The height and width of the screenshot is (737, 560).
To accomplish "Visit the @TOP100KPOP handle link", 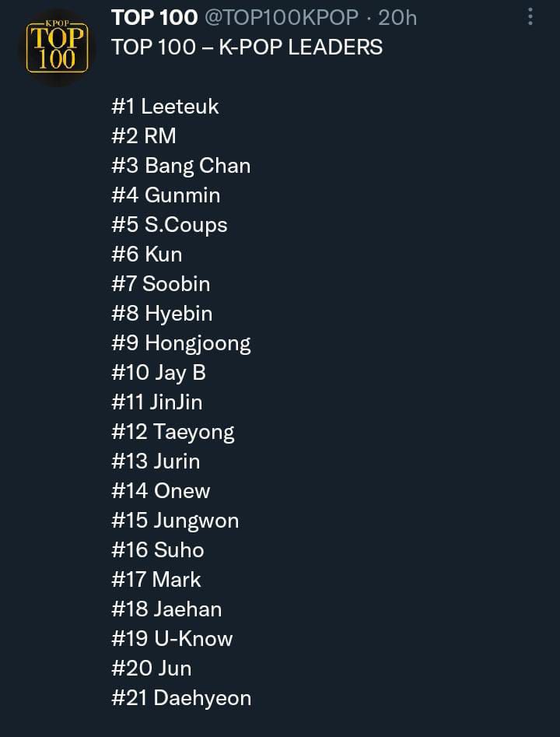I will click(x=282, y=18).
